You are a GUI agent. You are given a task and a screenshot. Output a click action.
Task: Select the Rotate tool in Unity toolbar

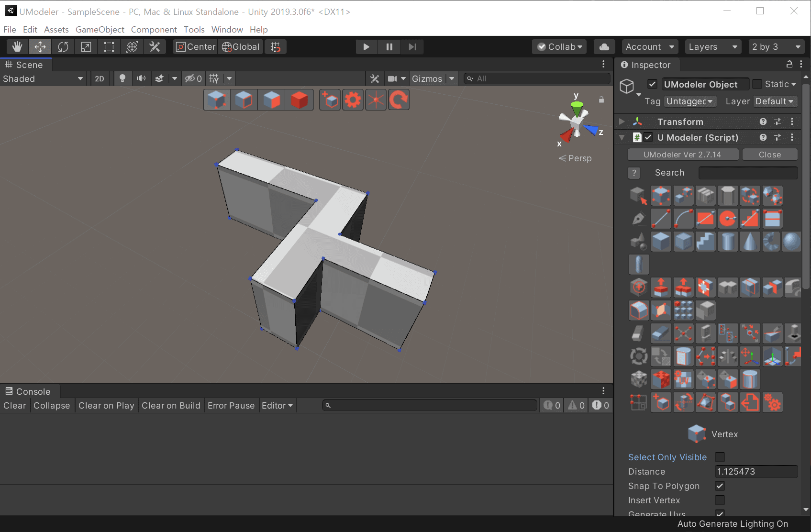coord(63,47)
